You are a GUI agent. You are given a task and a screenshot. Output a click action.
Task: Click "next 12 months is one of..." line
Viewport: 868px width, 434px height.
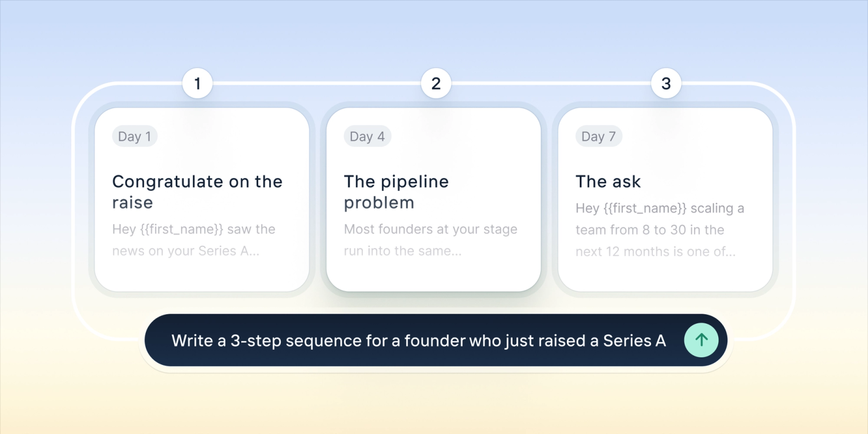[655, 252]
